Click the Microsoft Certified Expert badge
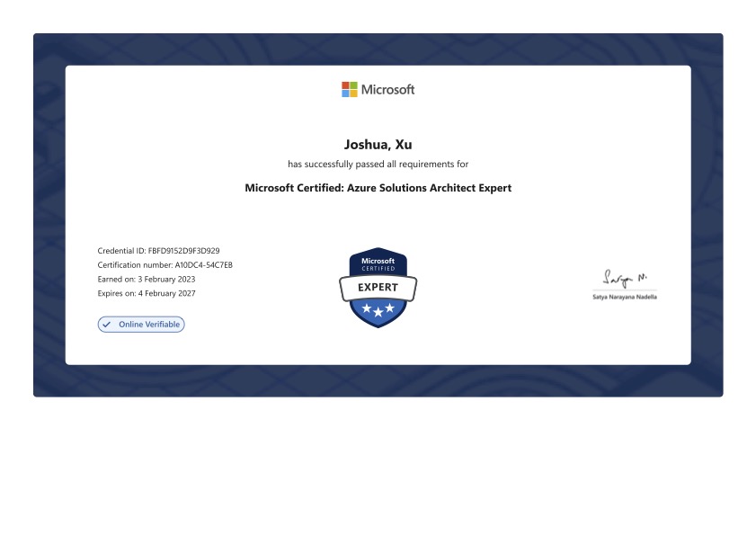 click(378, 288)
